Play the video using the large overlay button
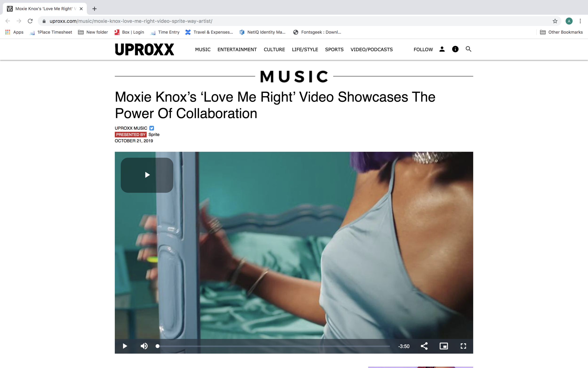Viewport: 588px width, 368px height. (147, 175)
